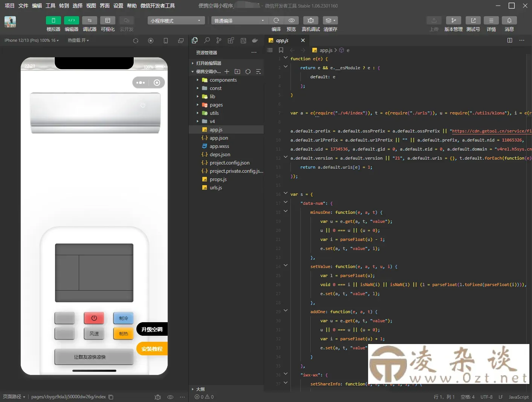Click the preview eye icon

point(291,20)
